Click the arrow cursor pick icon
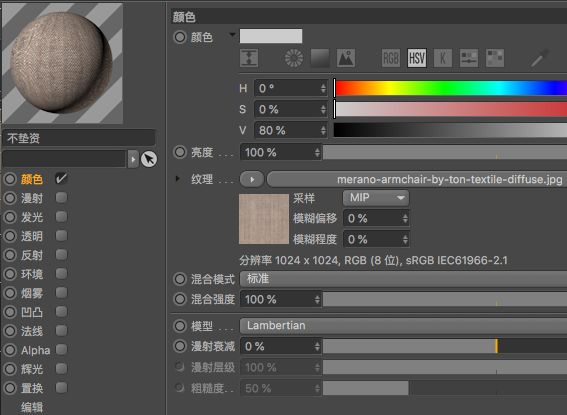This screenshot has height=415, width=567. pos(149,159)
